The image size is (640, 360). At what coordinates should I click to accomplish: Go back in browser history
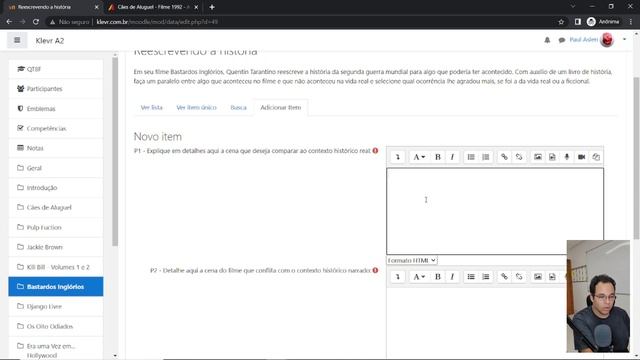point(9,22)
